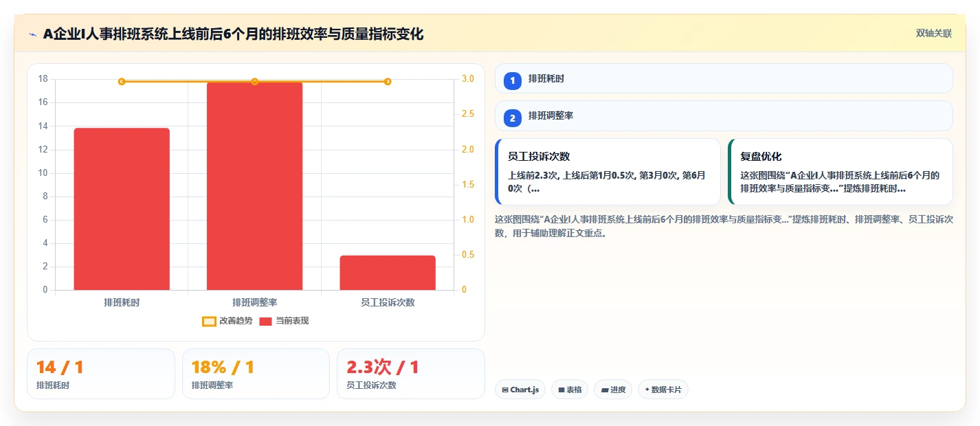Click the 18% / 1 排班调整率 stat card
The width and height of the screenshot is (980, 426).
coord(256,374)
